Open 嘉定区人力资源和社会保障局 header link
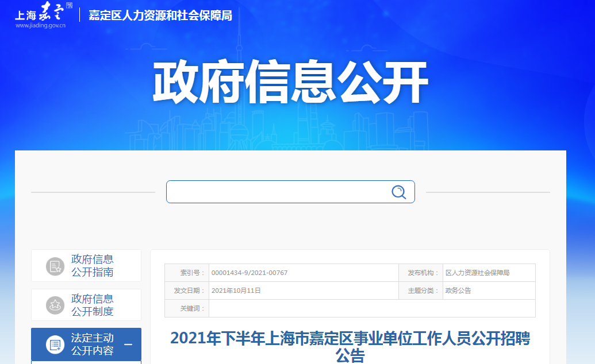 (x=160, y=15)
